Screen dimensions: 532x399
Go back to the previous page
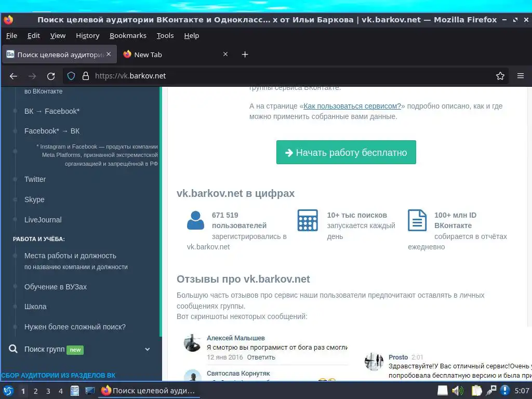click(x=14, y=76)
